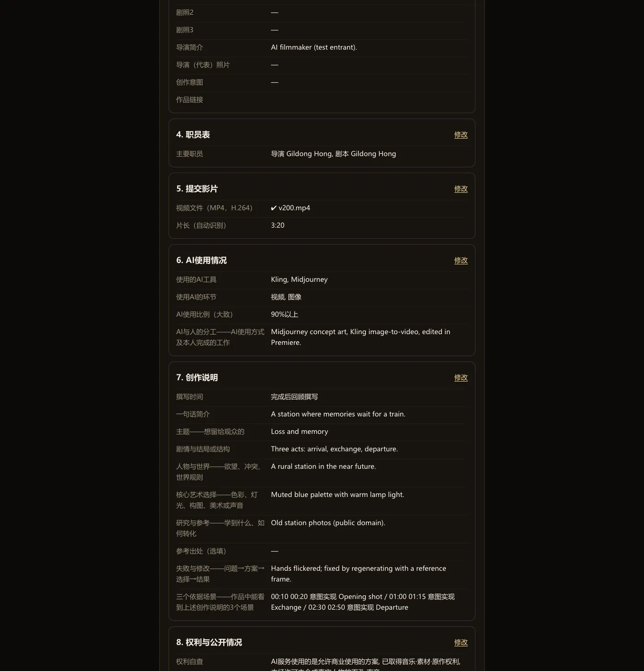Screen dimensions: 644x671
Task: Click the Kling, Midjourney tools value
Action: point(299,280)
